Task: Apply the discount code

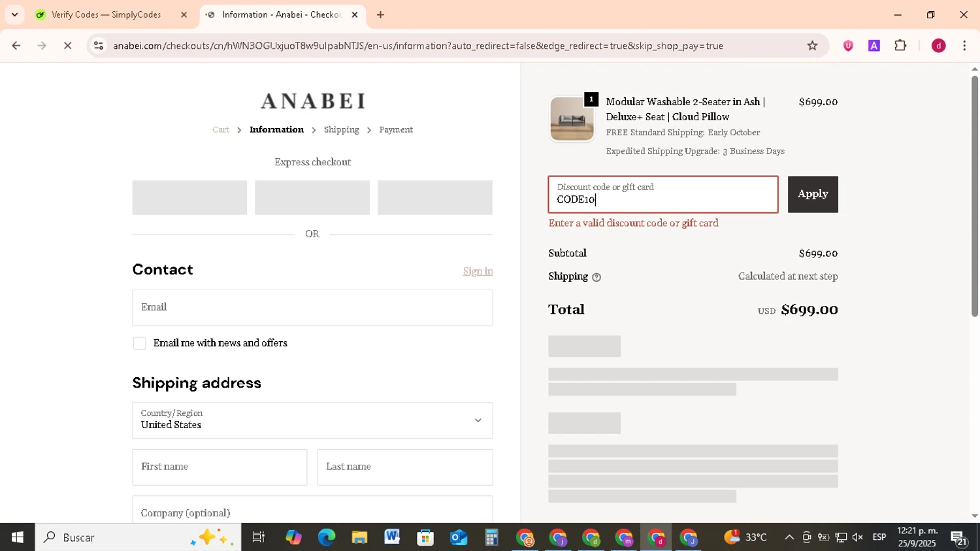Action: coord(813,194)
